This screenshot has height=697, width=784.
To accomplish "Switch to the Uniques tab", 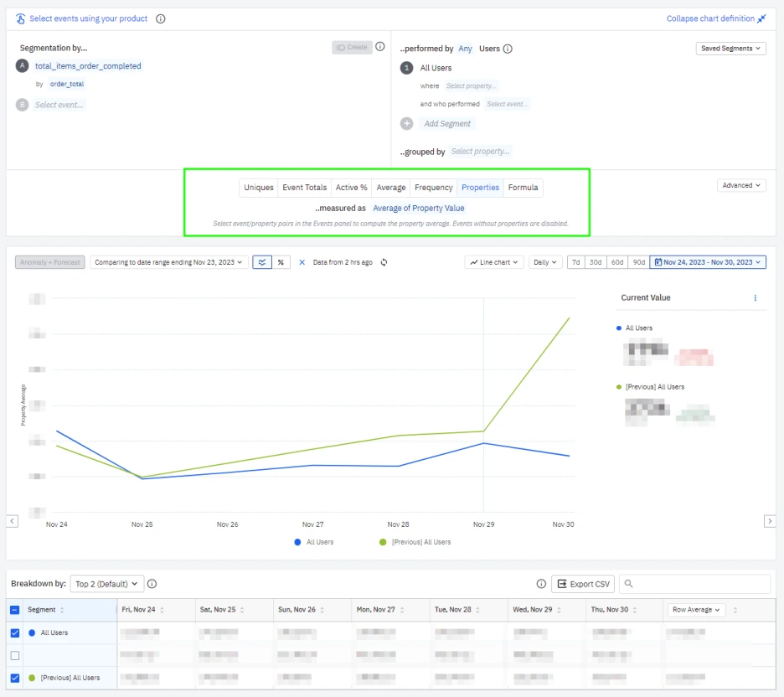I will coord(259,188).
